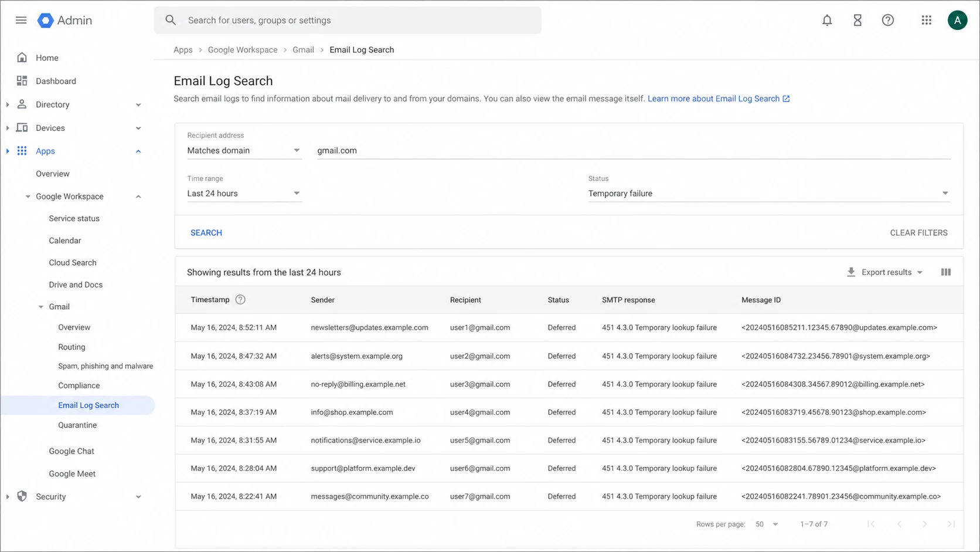Image resolution: width=980 pixels, height=552 pixels.
Task: Go to the last results page
Action: coord(951,524)
